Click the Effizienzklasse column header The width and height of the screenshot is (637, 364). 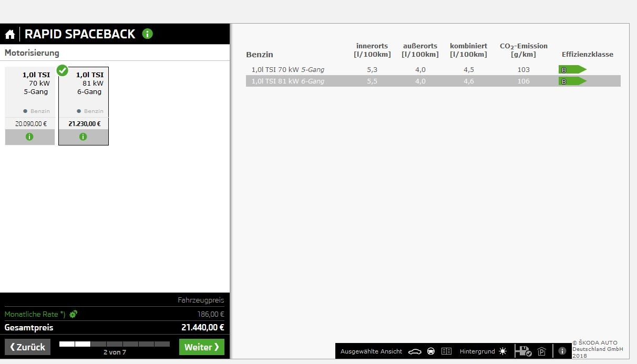[588, 54]
